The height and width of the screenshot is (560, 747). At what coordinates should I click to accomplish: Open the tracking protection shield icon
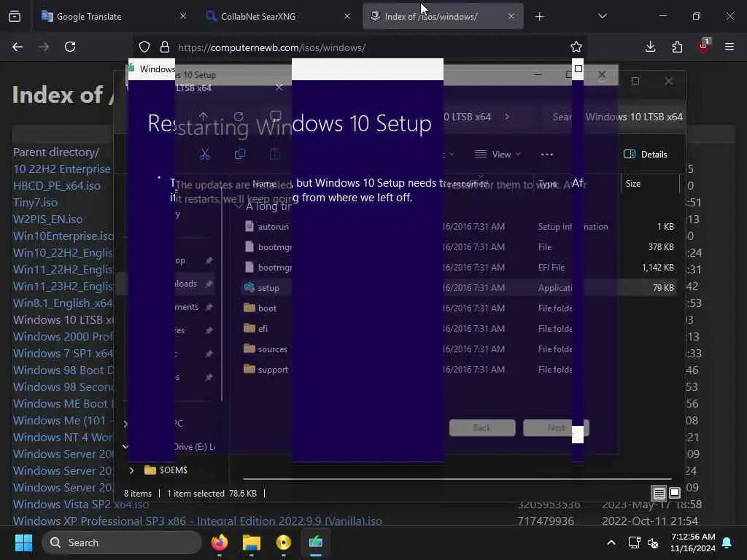click(144, 47)
